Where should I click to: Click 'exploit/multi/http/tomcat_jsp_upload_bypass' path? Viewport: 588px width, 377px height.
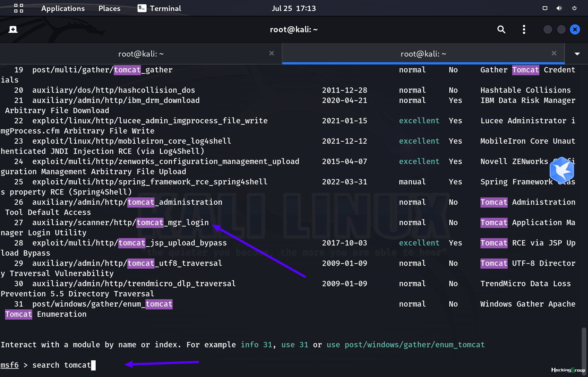tap(129, 243)
